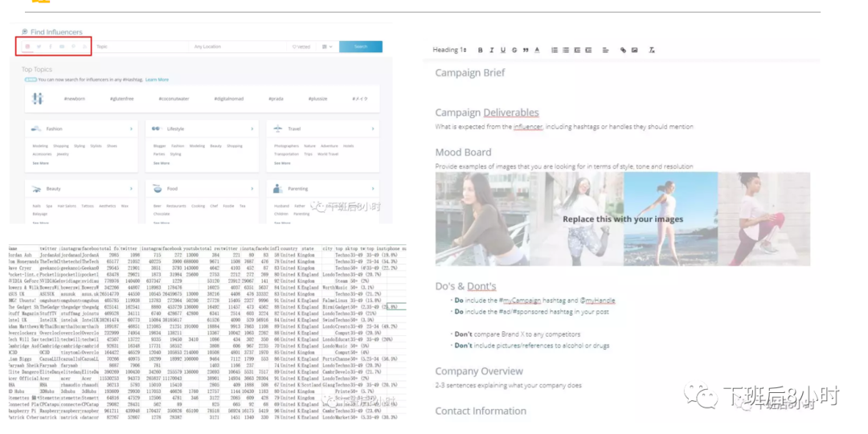Insert an image using the image icon

point(634,50)
